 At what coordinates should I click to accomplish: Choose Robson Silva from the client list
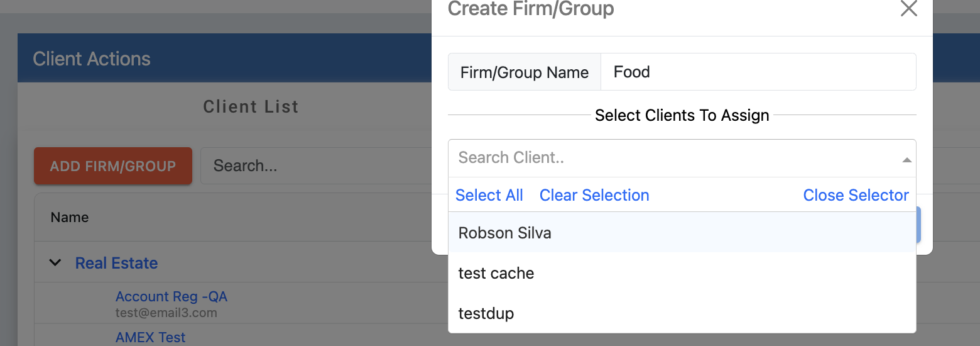pos(505,233)
